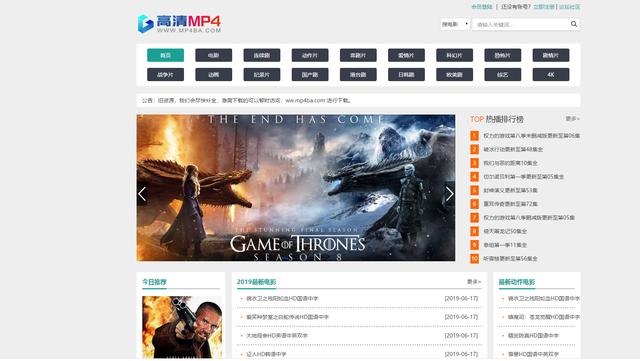Viewport: 640px width, 361px height.
Task: Advance banner with right arrow
Action: [449, 194]
